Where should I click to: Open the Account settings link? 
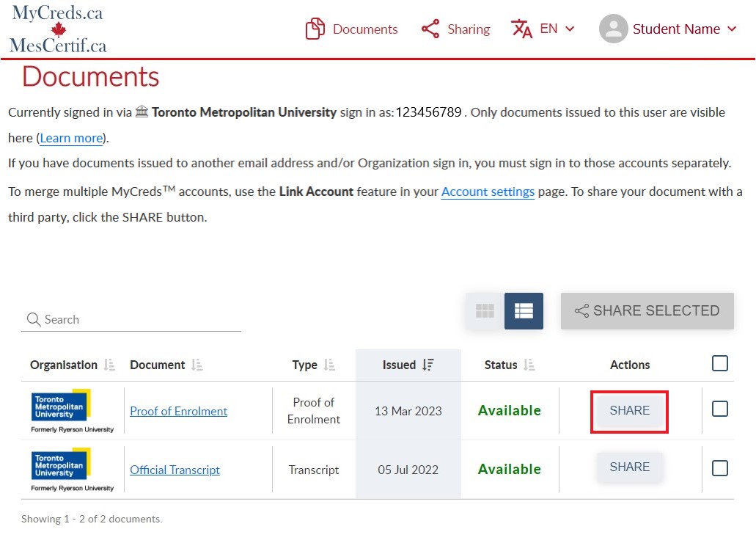coord(488,192)
